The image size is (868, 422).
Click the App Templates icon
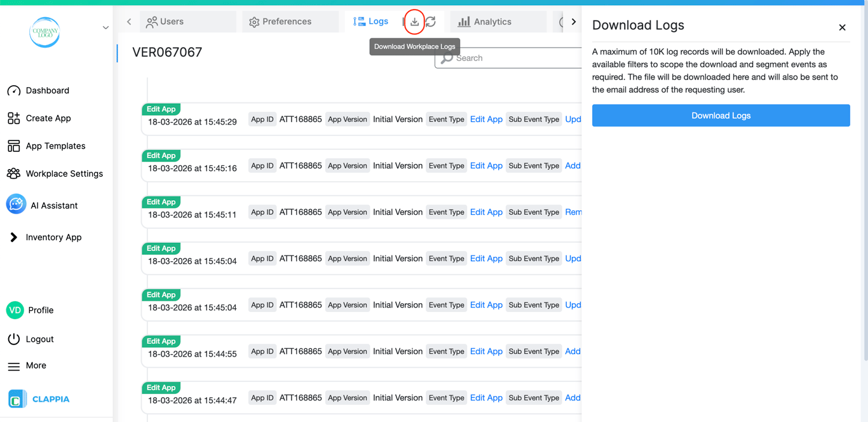(x=13, y=146)
